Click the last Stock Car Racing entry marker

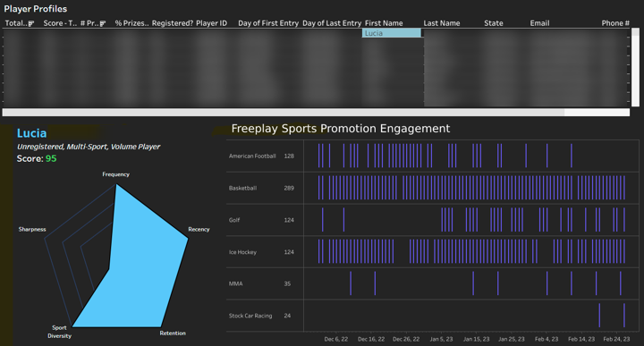pyautogui.click(x=624, y=316)
